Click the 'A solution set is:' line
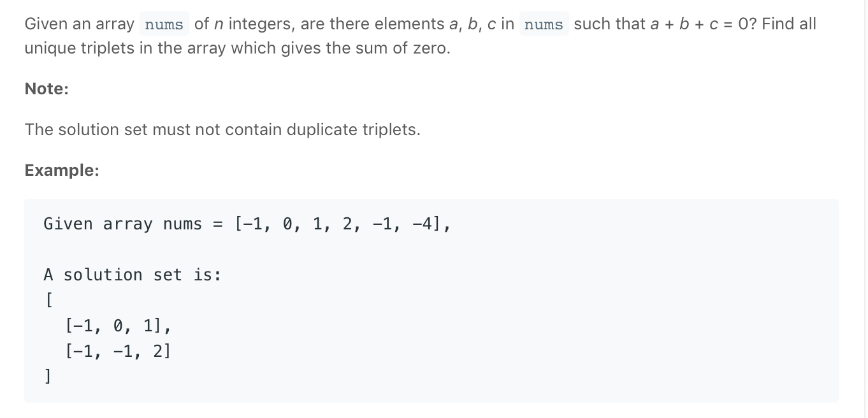Screen dimensions: 868x418 point(133,275)
